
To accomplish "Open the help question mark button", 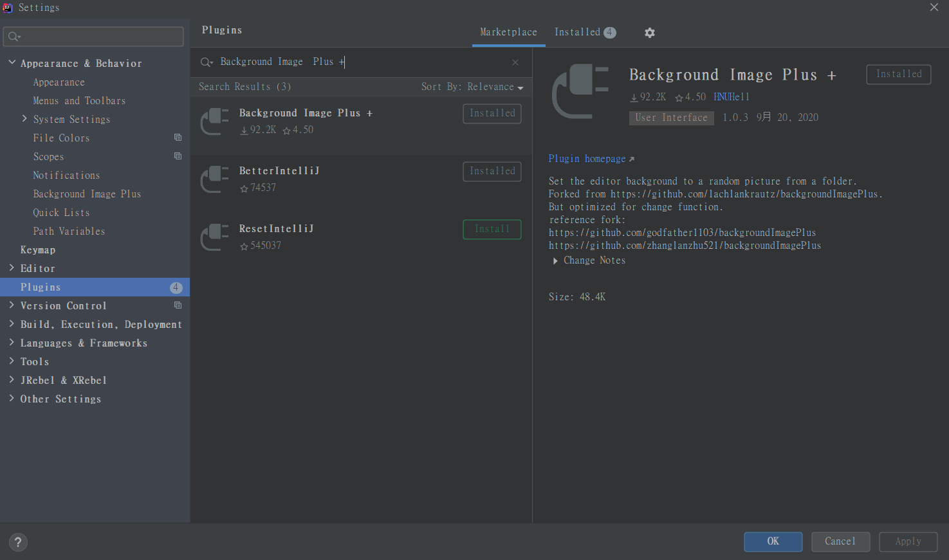I will 18,542.
